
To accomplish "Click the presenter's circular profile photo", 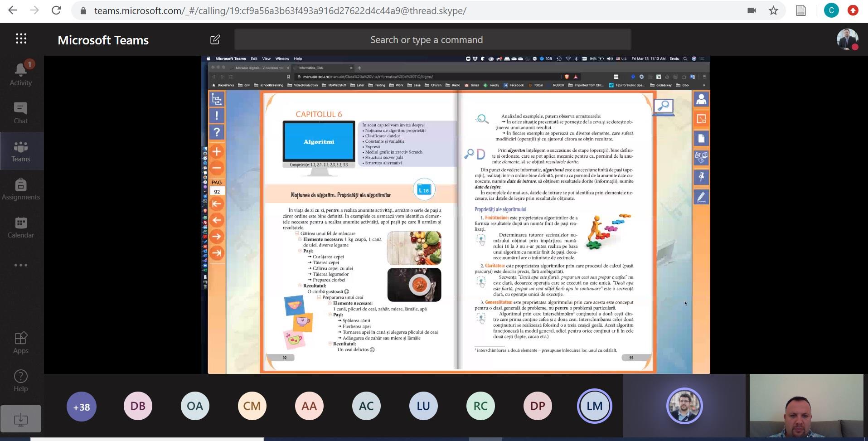I will 684,406.
